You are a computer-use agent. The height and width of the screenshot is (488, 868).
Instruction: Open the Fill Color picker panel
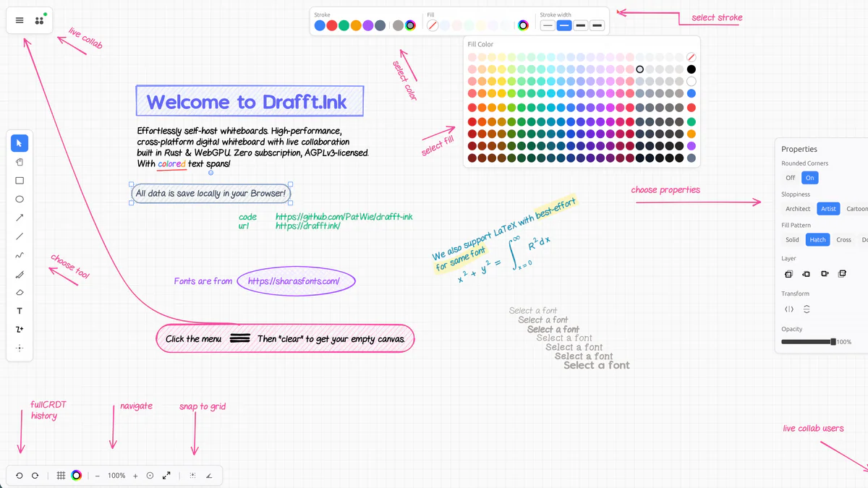coord(523,25)
